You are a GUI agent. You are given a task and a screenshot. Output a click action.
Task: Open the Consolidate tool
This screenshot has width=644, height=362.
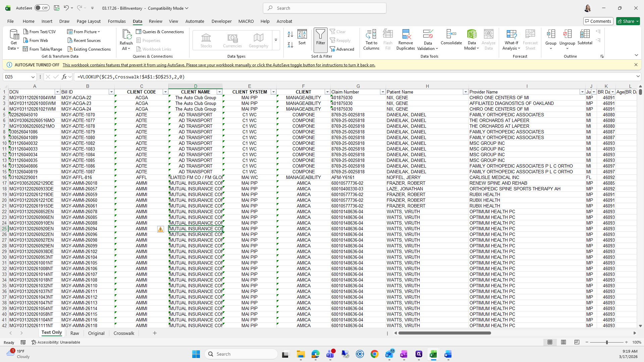451,35
